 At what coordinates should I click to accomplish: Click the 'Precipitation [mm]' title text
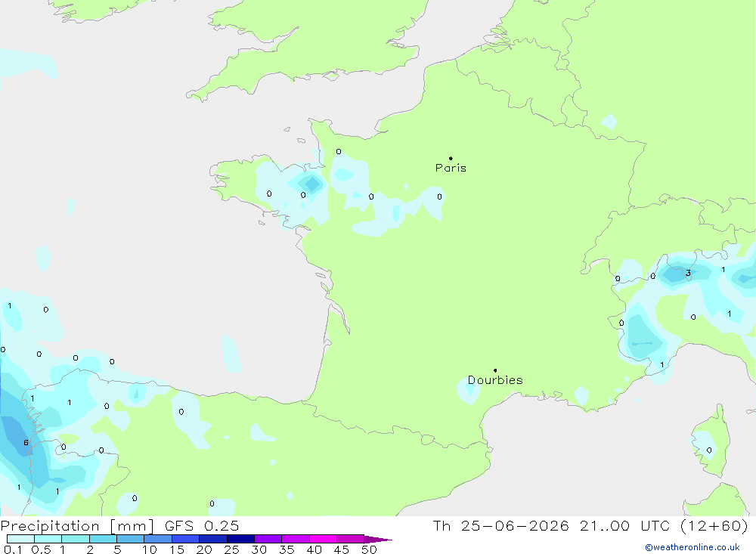coord(78,525)
